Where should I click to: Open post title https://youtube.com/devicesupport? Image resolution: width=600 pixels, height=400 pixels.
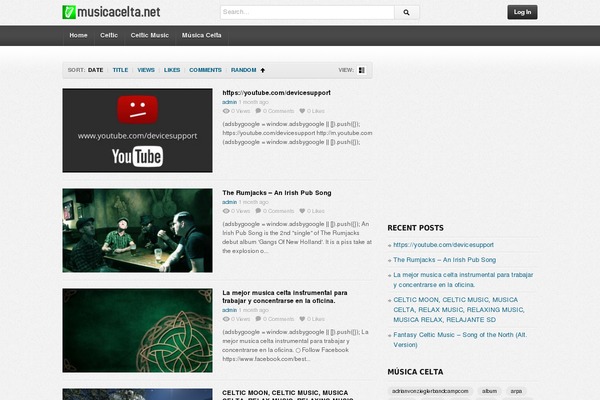[276, 93]
